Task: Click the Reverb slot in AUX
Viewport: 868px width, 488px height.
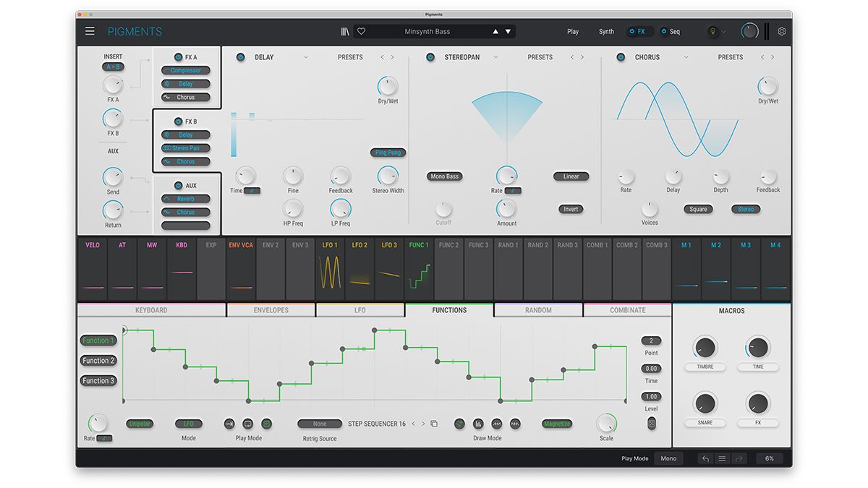Action: (x=186, y=199)
